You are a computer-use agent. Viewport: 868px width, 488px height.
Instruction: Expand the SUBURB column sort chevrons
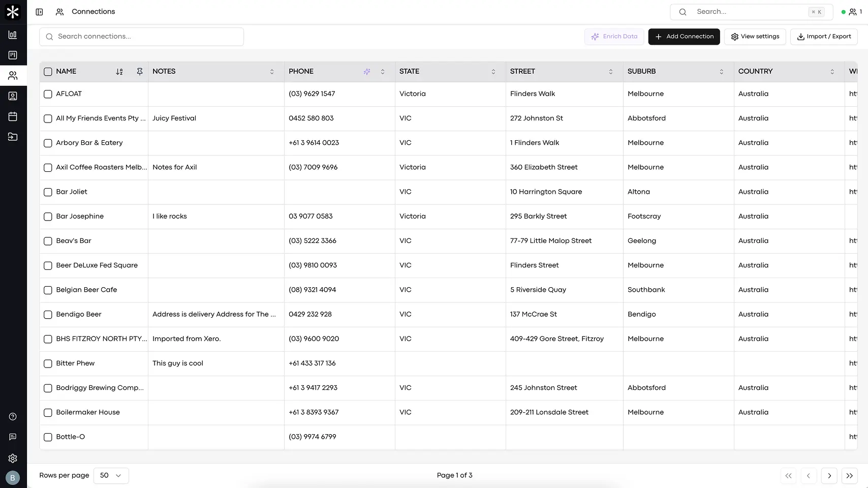tap(721, 72)
